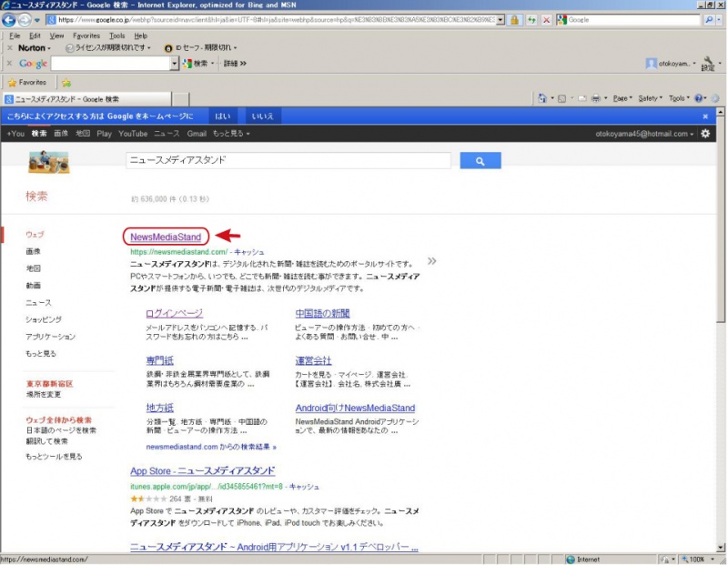
Task: Open the Help menu
Action: [x=141, y=35]
